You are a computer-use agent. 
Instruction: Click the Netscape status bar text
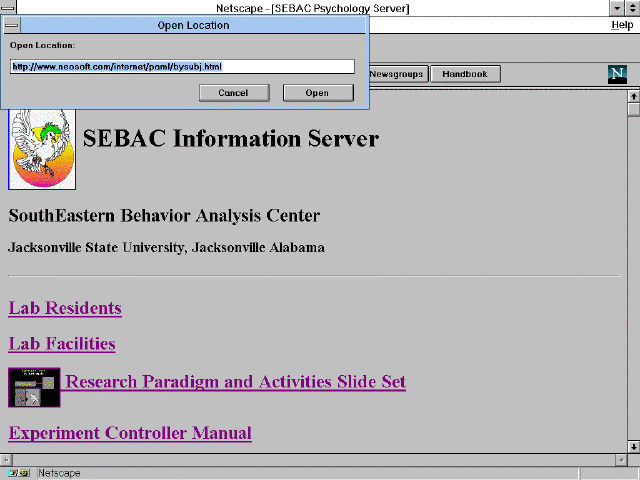[59, 473]
